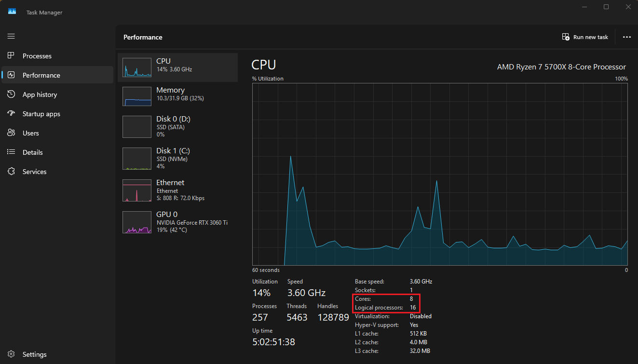Click the Handles count 128789
The height and width of the screenshot is (364, 638).
[x=333, y=317]
